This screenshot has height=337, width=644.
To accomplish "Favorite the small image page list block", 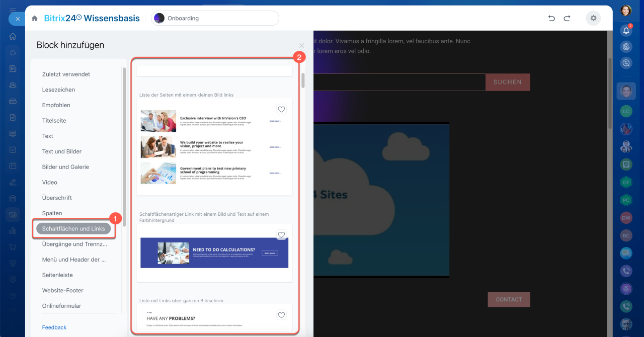I will [x=281, y=109].
